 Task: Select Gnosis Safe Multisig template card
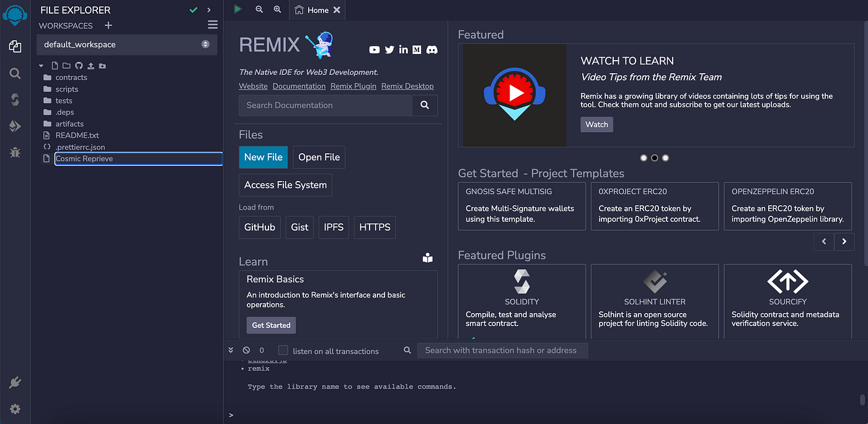tap(522, 206)
